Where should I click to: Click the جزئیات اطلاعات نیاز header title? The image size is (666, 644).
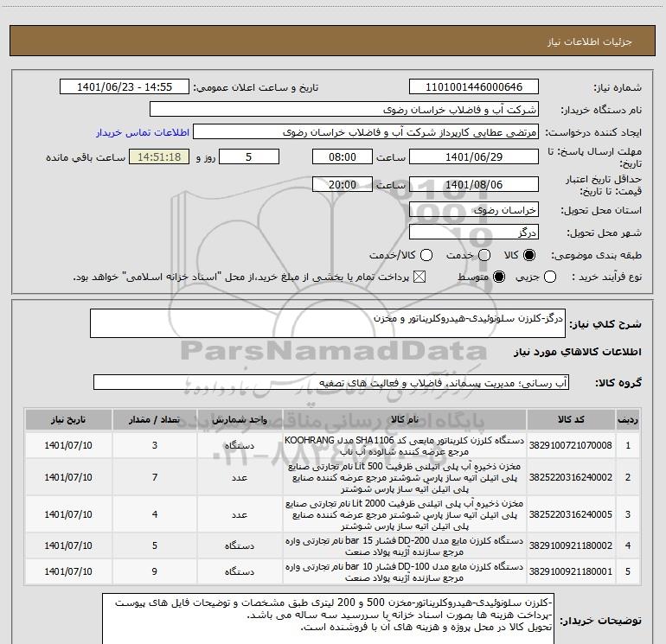[x=590, y=41]
